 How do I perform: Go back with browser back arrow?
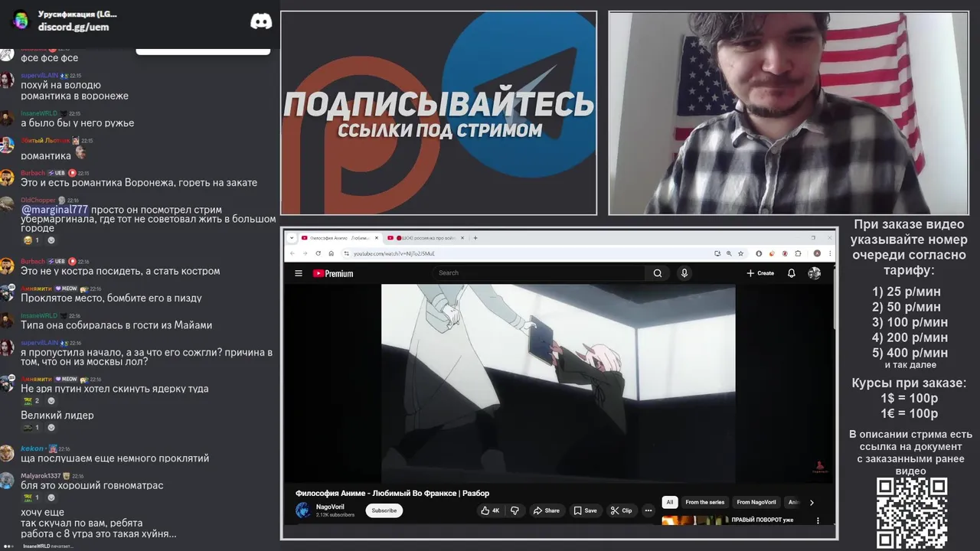click(x=294, y=253)
